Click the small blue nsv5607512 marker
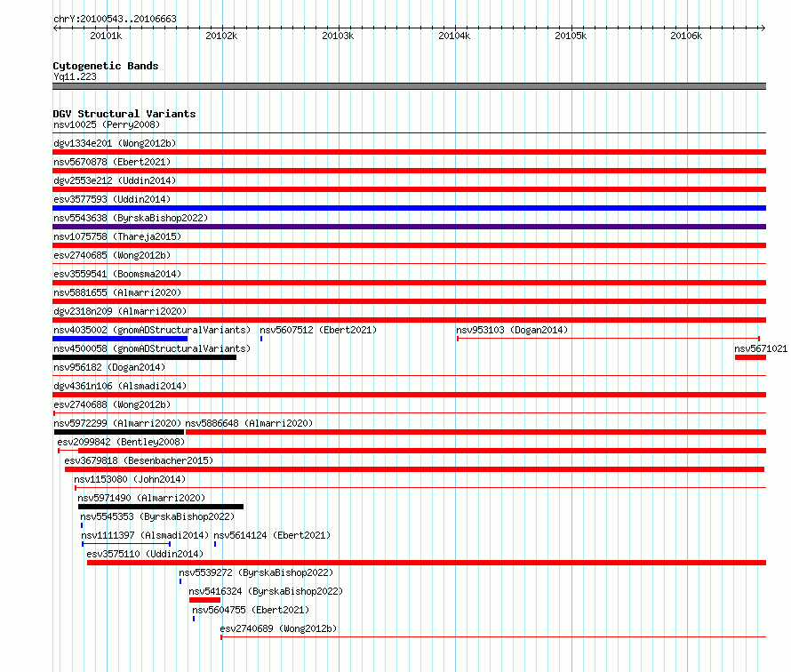The height and width of the screenshot is (672, 791). 261,339
